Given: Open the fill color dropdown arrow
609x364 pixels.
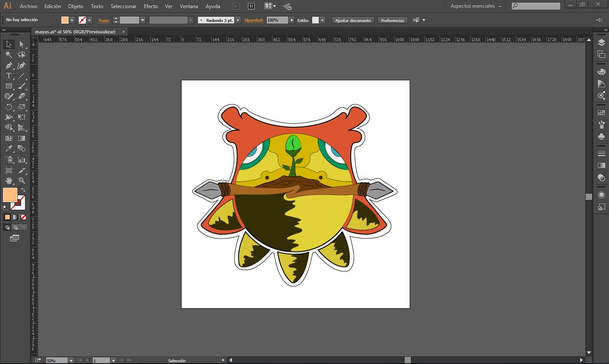Looking at the screenshot, I should coord(72,20).
